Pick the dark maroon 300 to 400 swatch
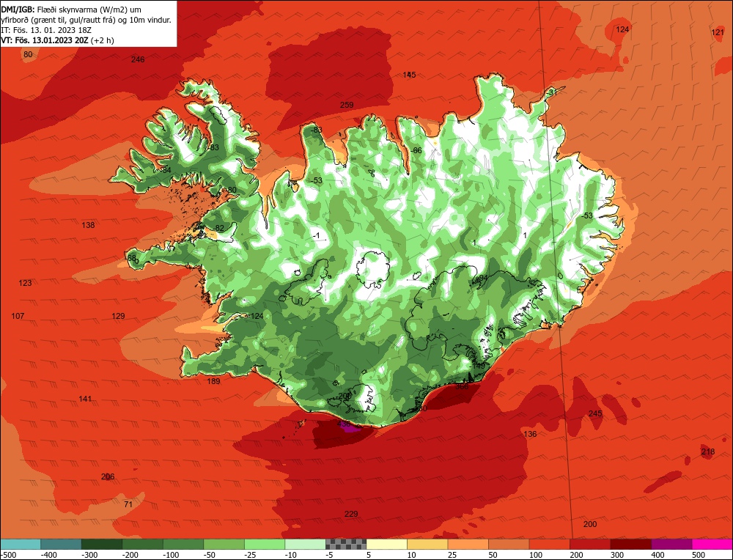 [630, 544]
